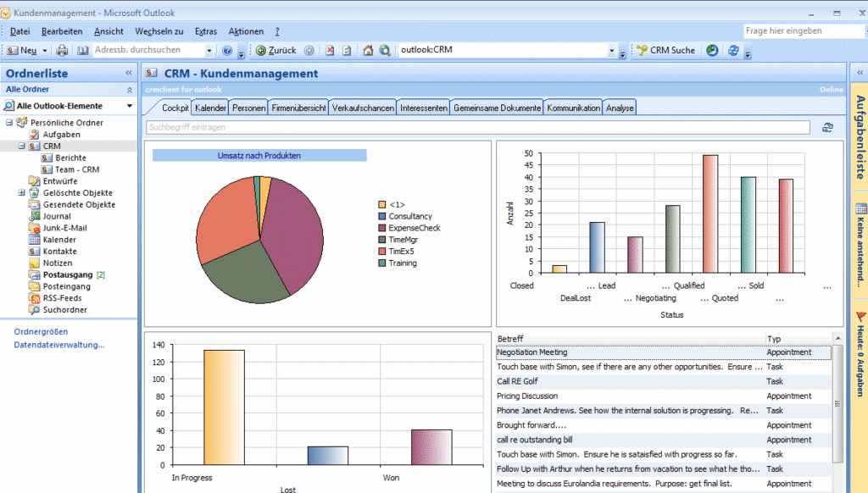868x493 pixels.
Task: Click the Training legend color swatch
Action: [x=382, y=263]
